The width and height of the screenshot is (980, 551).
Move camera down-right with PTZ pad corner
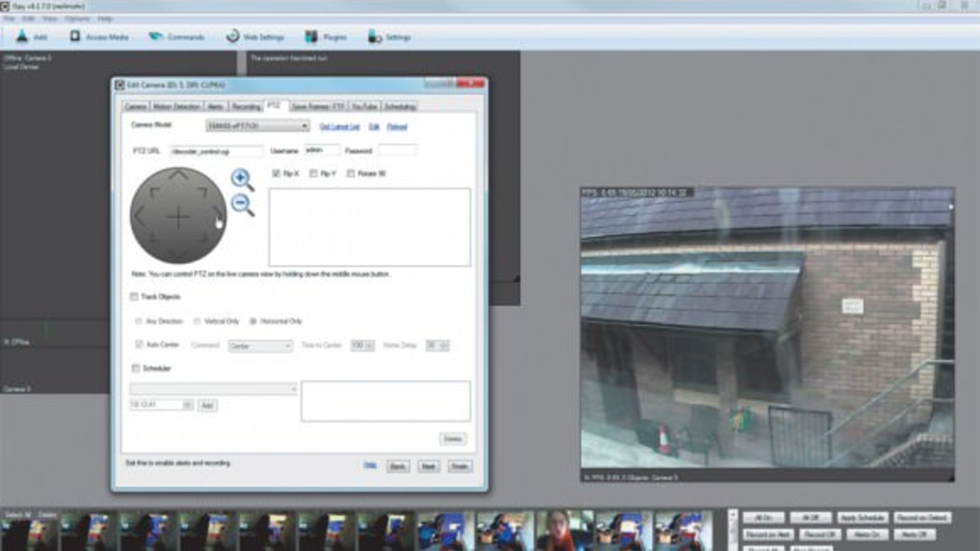[x=203, y=238]
